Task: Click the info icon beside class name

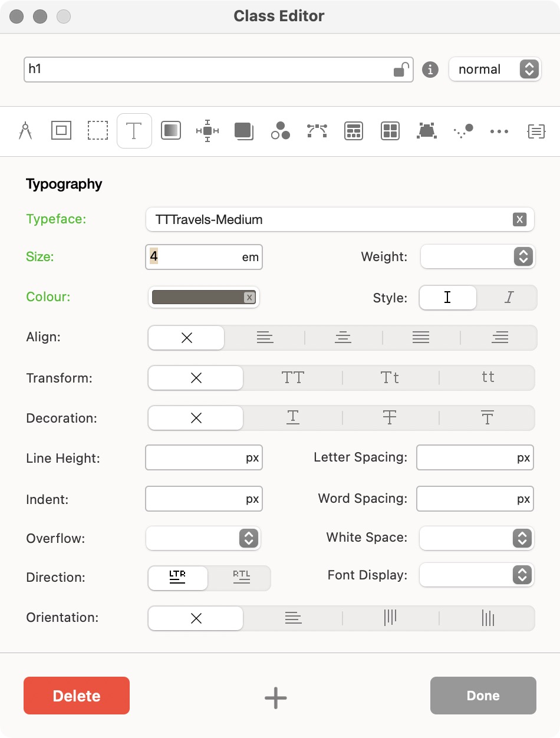Action: coord(430,70)
